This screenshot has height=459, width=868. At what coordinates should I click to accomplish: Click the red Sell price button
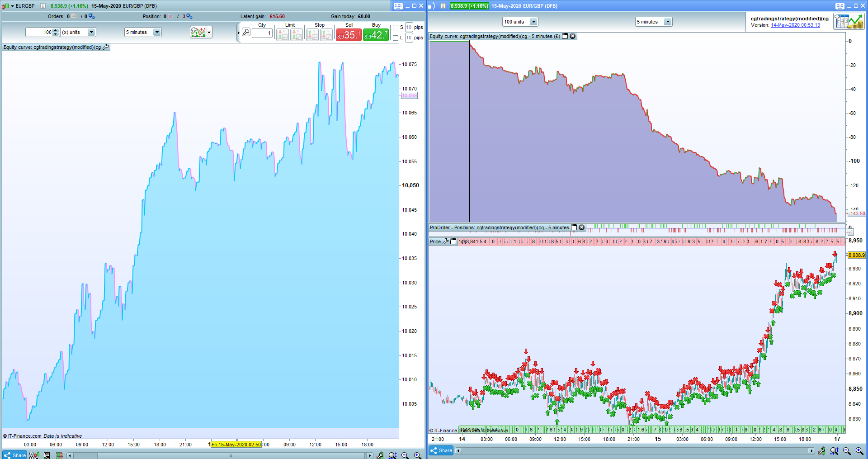(349, 35)
